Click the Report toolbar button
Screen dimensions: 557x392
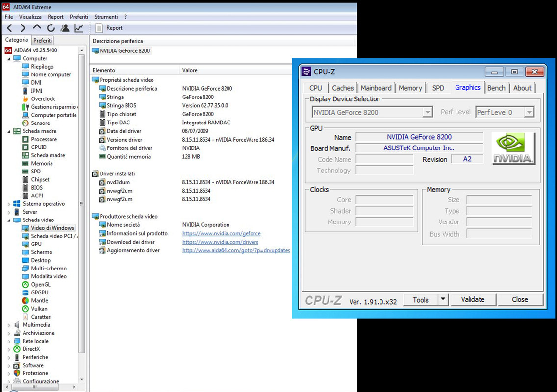coord(109,28)
